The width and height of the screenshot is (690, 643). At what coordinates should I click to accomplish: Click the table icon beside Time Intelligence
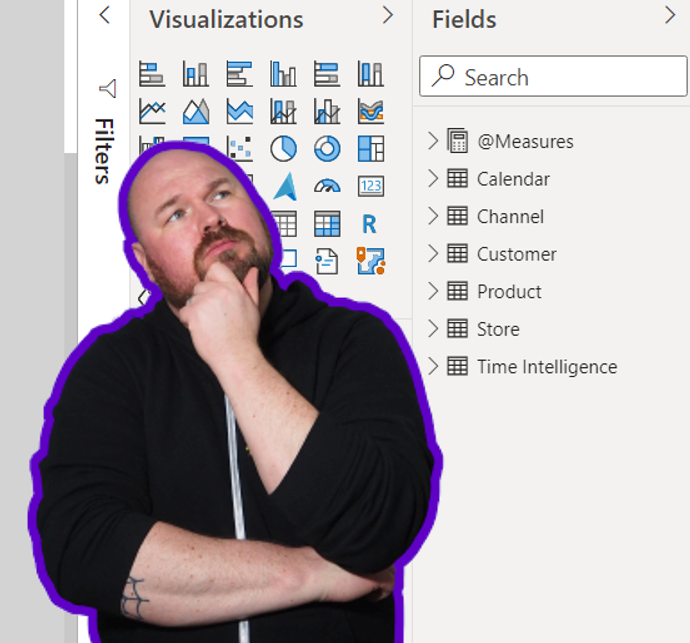[458, 366]
